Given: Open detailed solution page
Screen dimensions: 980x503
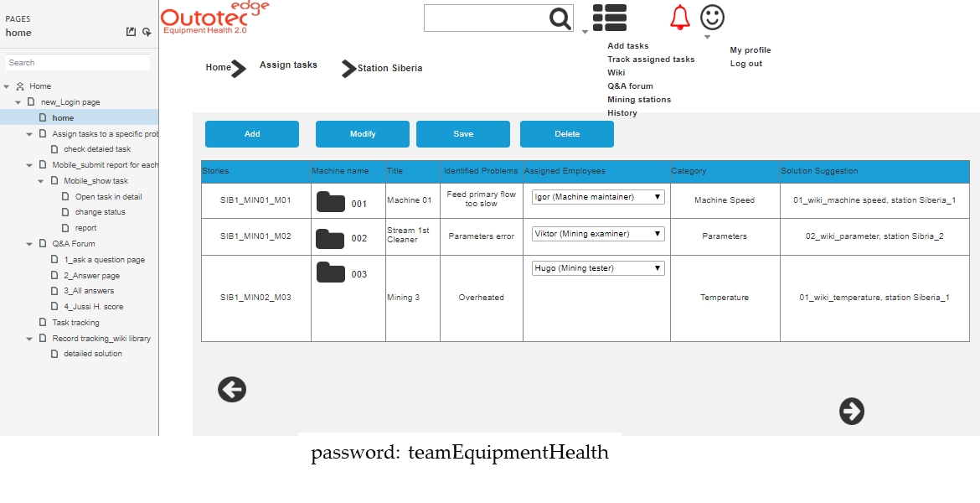Looking at the screenshot, I should coord(92,354).
